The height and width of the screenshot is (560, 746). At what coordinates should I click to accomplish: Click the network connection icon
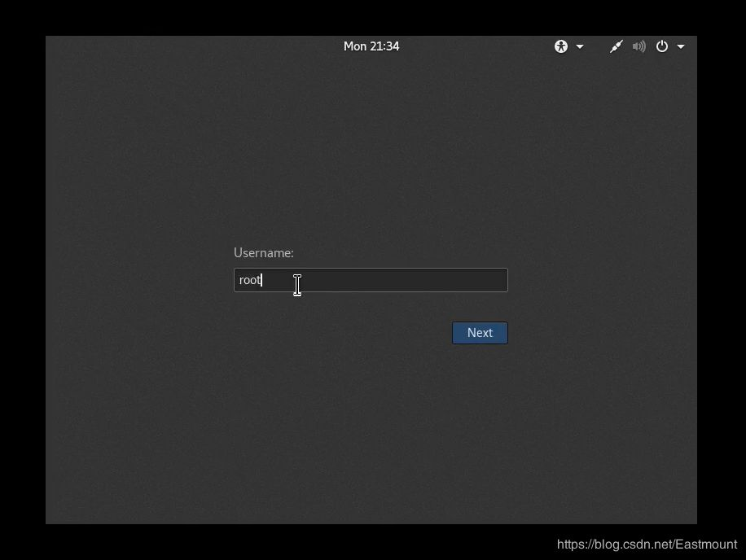[617, 46]
